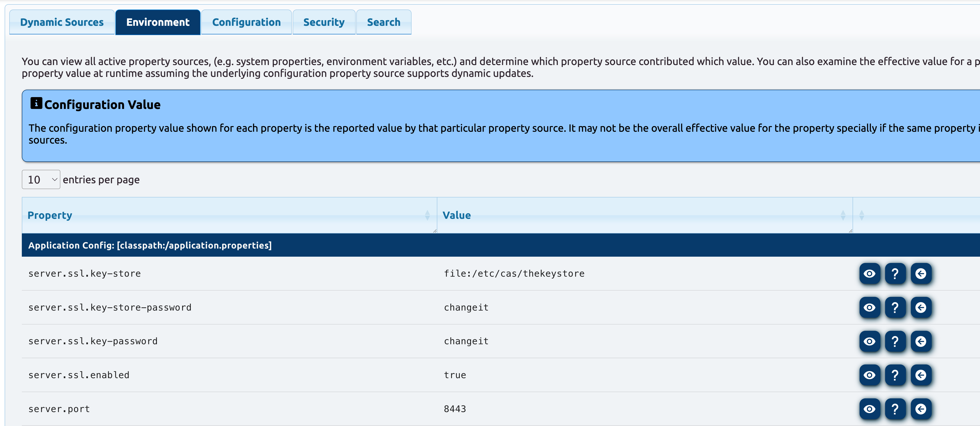The width and height of the screenshot is (980, 426).
Task: Click the eye icon for server.port row
Action: pos(869,409)
